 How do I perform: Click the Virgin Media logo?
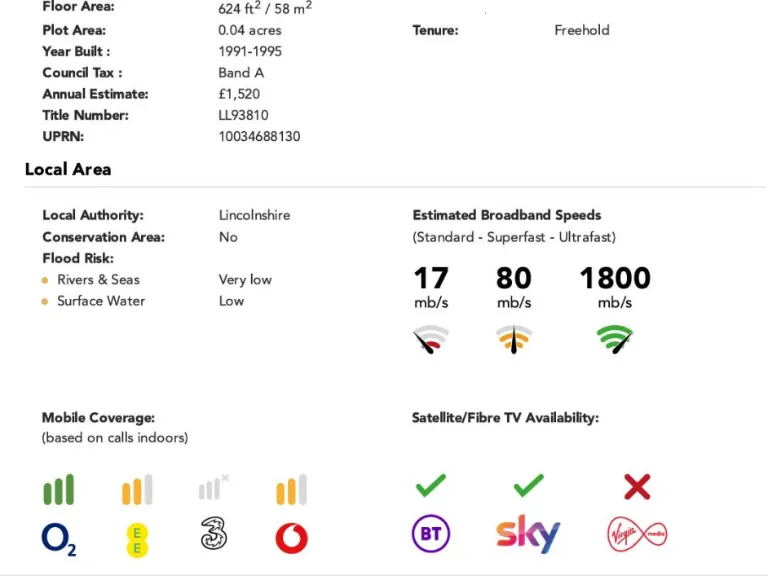click(x=637, y=535)
